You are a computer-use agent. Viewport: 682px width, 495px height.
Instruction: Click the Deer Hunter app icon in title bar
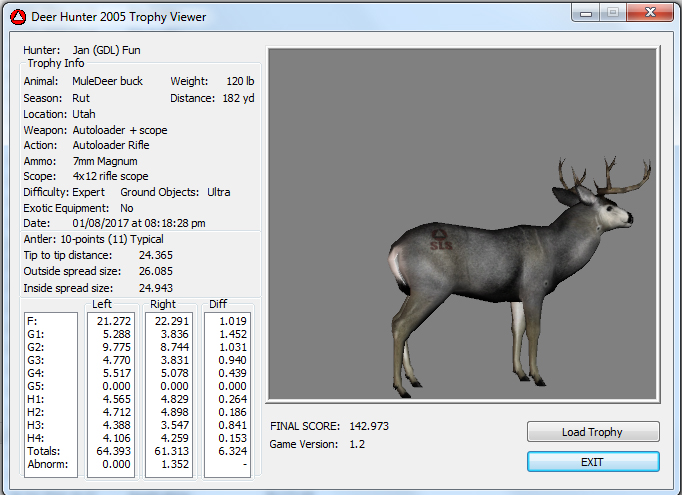tap(17, 14)
